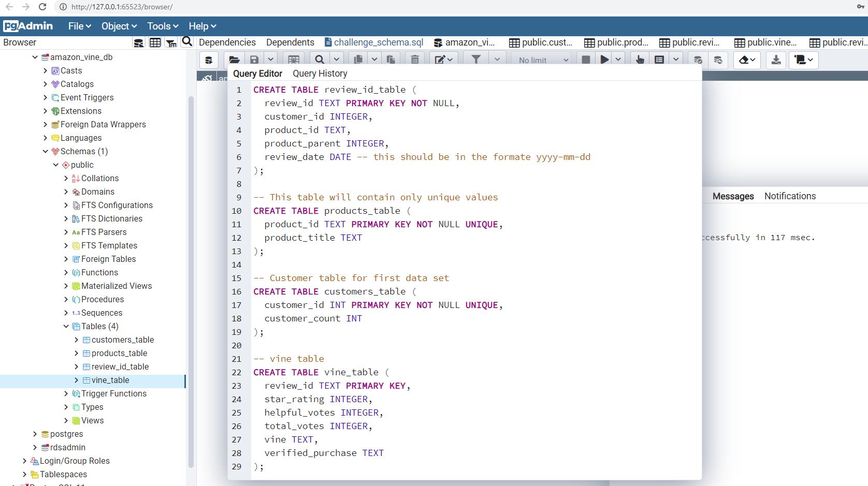Click the stop query button
868x486 pixels.
pyautogui.click(x=586, y=59)
